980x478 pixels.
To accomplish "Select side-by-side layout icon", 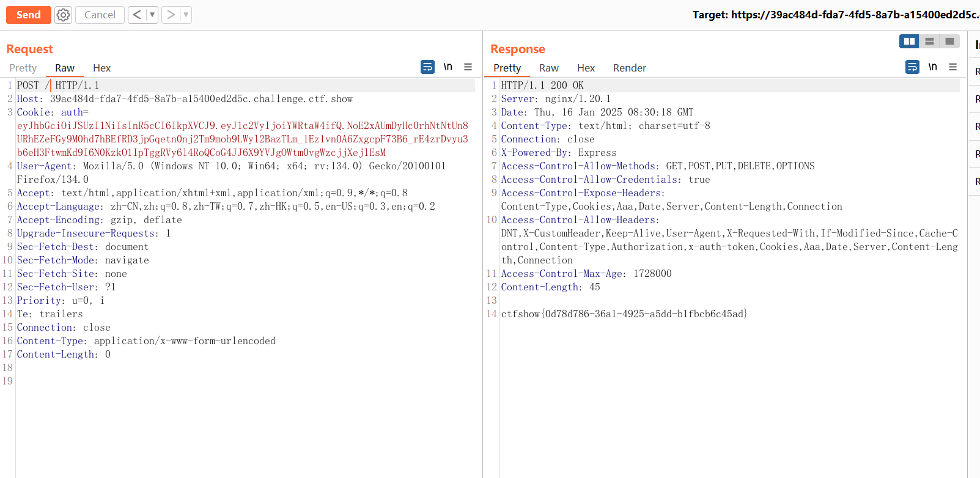I will pos(909,41).
